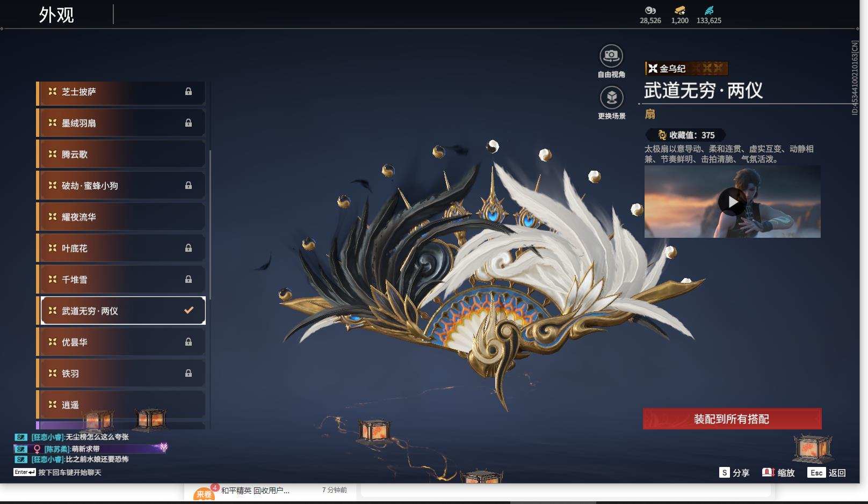Click the 外观 appearance page title

tap(56, 14)
